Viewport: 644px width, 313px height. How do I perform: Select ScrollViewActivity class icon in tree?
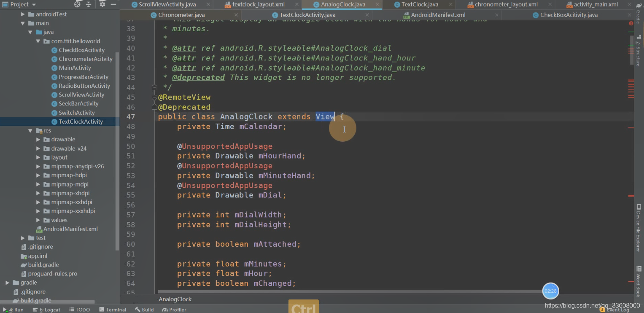pyautogui.click(x=54, y=95)
